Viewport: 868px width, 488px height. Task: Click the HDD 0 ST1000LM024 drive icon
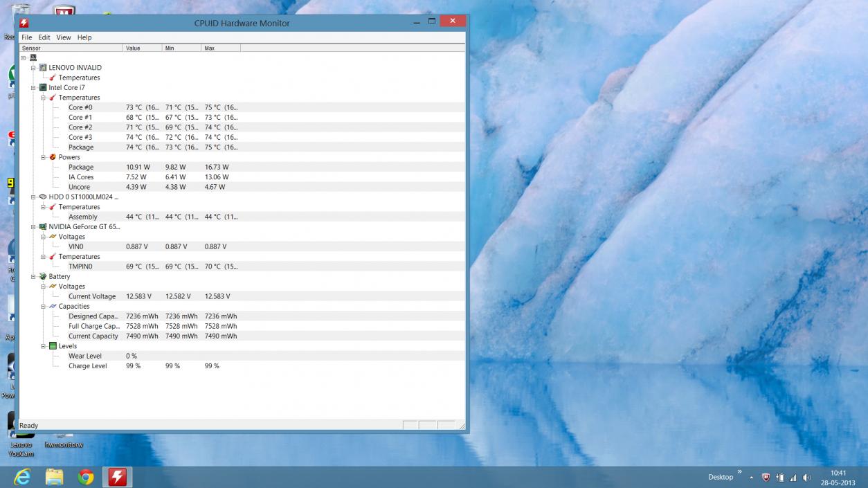tap(43, 197)
